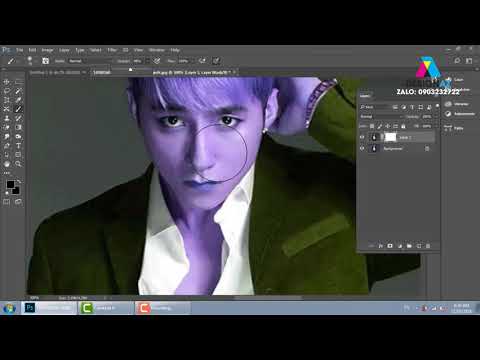Toggle pressure for size in options bar

click(x=216, y=61)
